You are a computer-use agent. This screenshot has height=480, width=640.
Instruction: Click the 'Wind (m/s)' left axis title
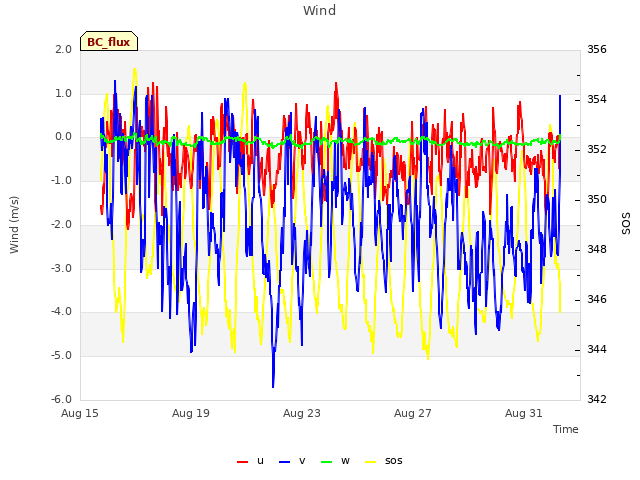click(14, 225)
